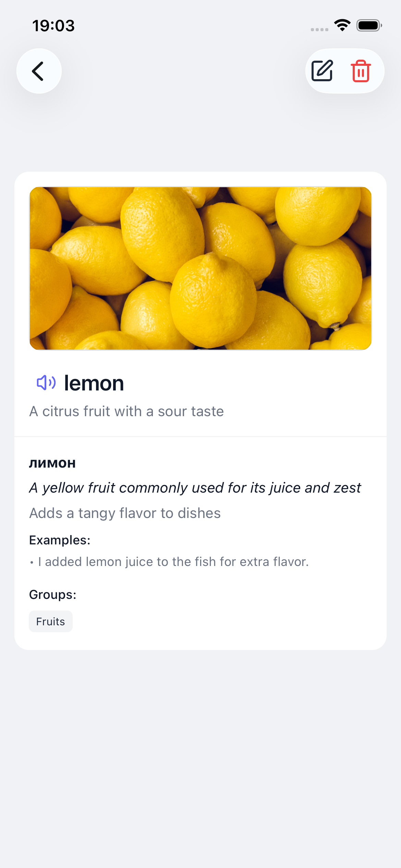Viewport: 401px width, 868px height.
Task: Select the Fruits group tag
Action: click(x=51, y=621)
